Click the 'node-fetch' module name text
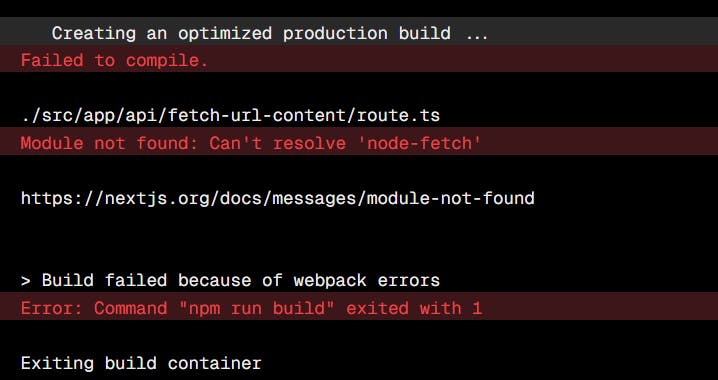This screenshot has width=718, height=380. 424,143
